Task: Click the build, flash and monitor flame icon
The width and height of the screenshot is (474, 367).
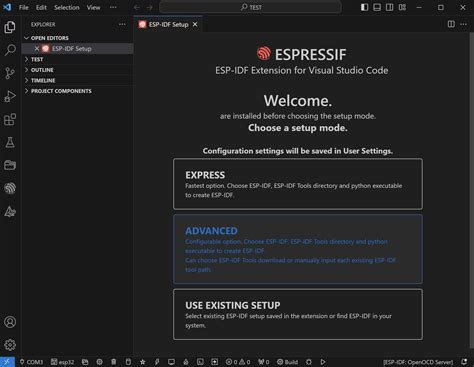Action: [186, 362]
